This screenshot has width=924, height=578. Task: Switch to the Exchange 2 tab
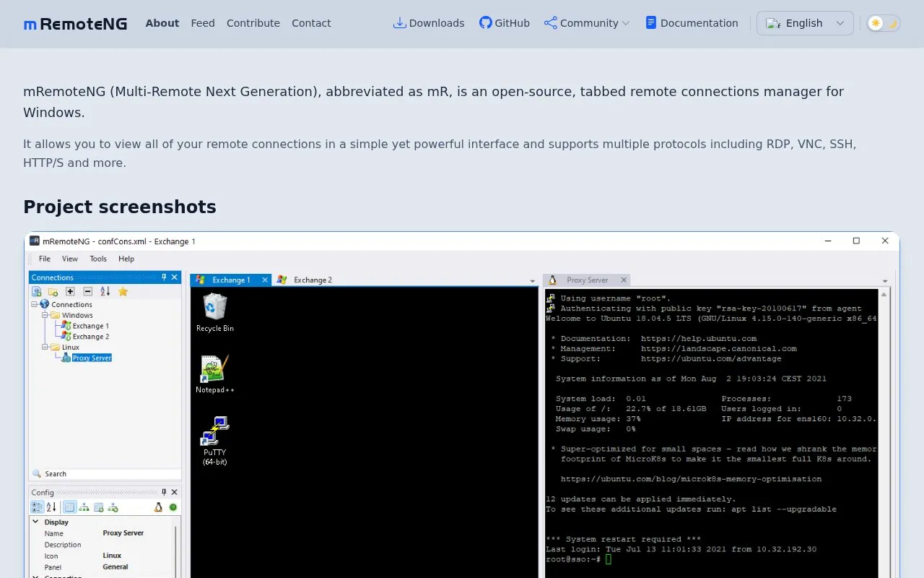click(305, 280)
